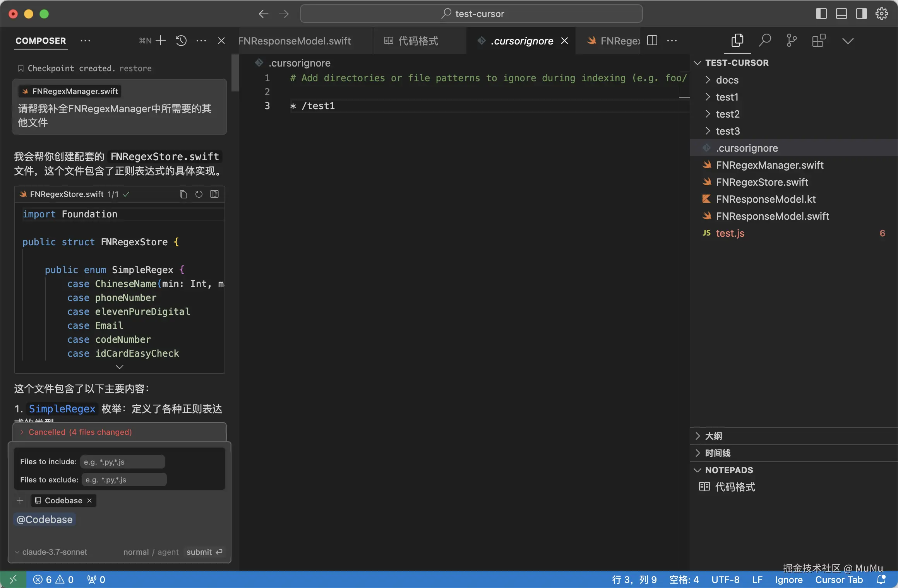
Task: Open the Source Control icon
Action: point(791,40)
